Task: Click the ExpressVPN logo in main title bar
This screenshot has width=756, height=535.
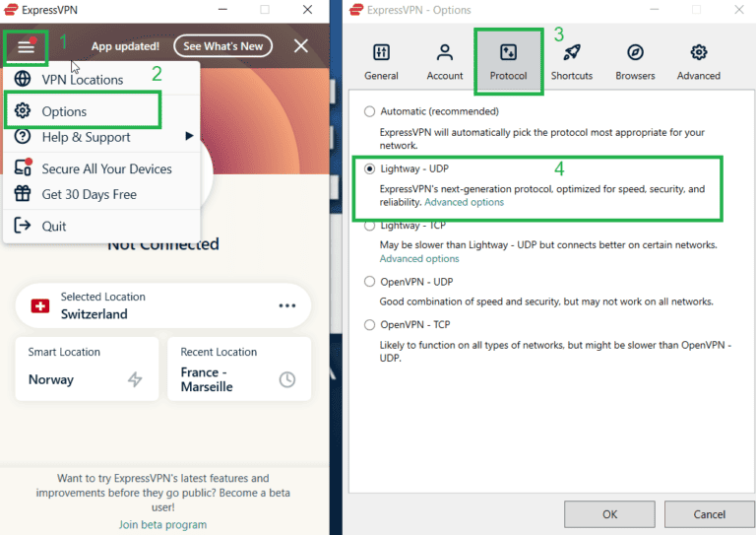Action: pyautogui.click(x=11, y=10)
